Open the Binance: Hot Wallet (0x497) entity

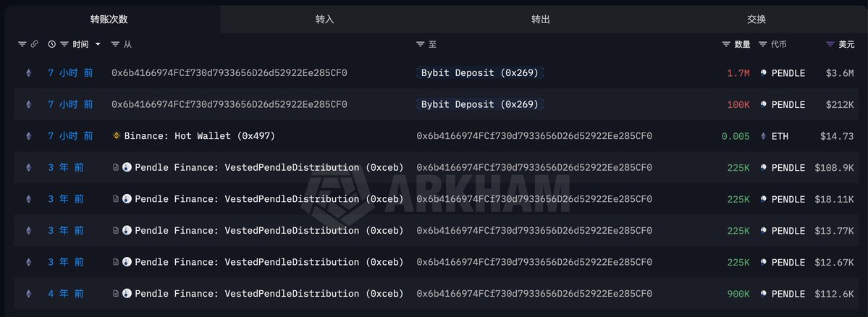click(x=199, y=136)
